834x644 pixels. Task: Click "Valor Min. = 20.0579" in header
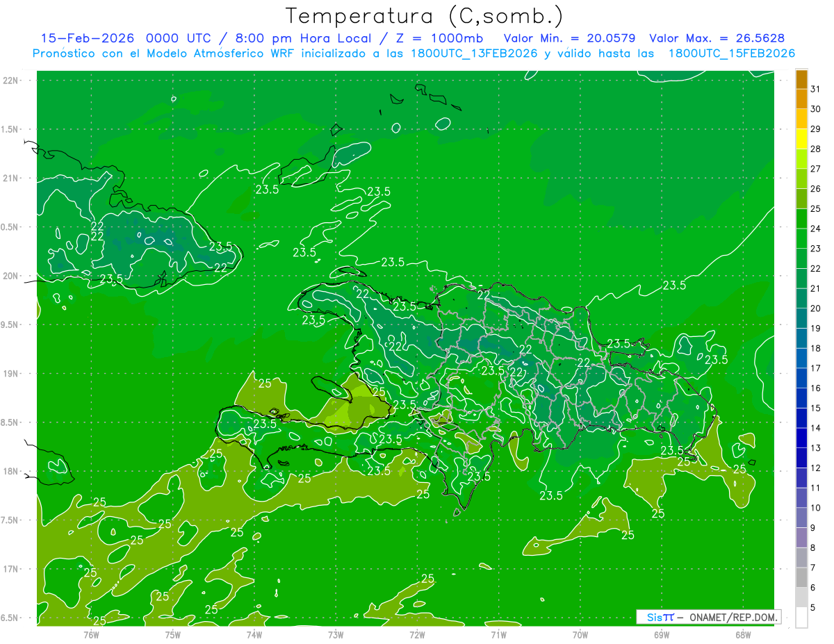[x=569, y=38]
